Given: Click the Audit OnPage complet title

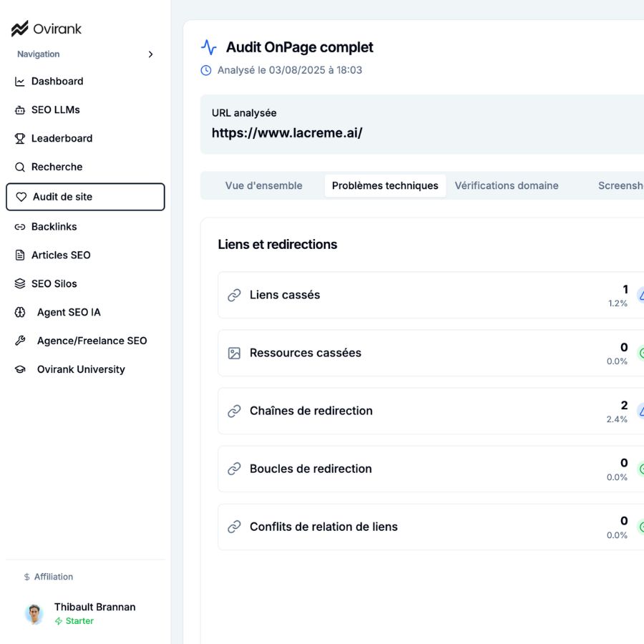Looking at the screenshot, I should pyautogui.click(x=299, y=47).
